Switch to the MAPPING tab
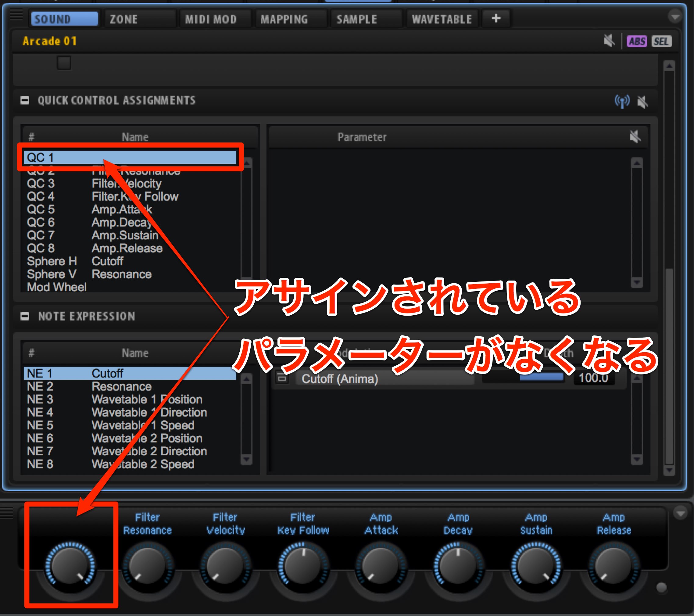Viewport: 694px width, 616px height. click(x=291, y=19)
